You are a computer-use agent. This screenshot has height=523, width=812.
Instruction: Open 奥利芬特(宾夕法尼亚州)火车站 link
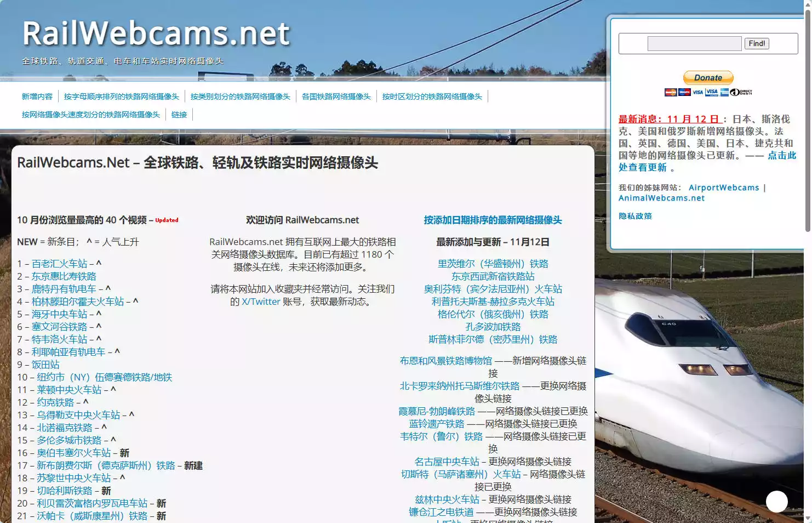pyautogui.click(x=493, y=289)
